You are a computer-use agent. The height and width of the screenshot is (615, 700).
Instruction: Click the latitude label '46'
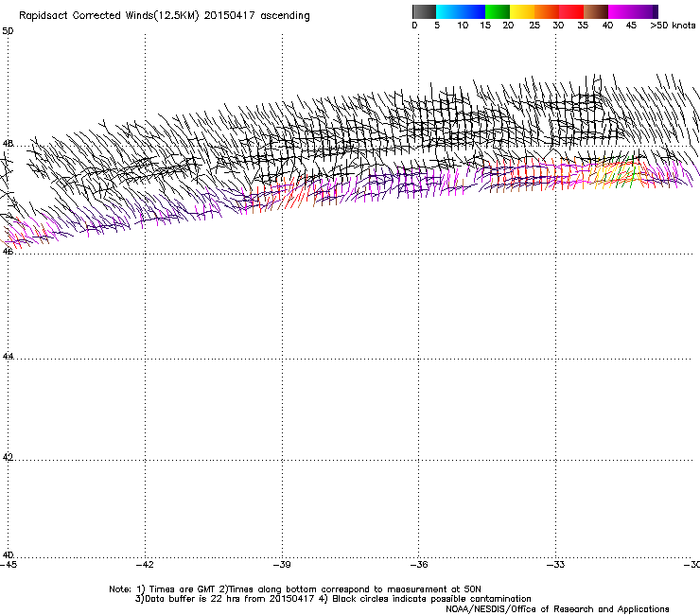[x=8, y=251]
